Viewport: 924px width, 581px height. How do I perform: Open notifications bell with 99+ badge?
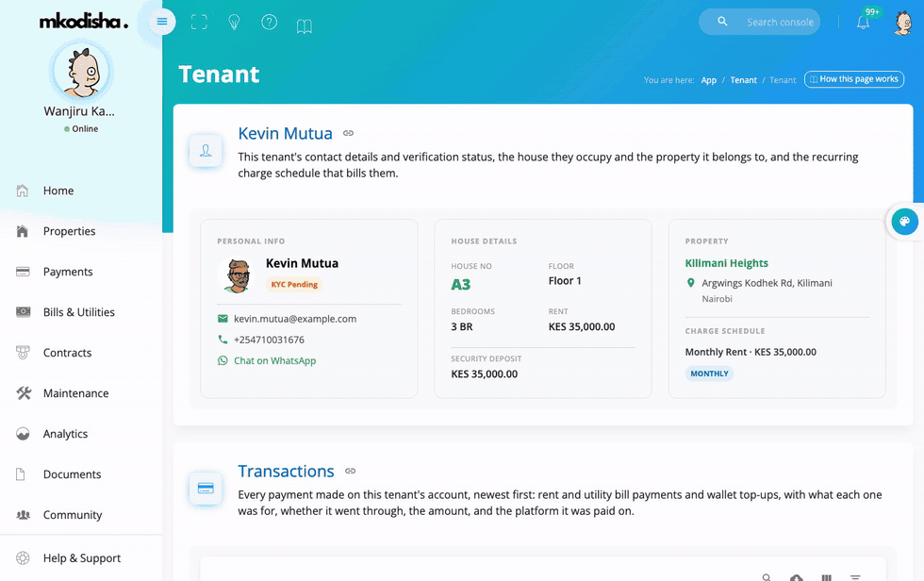864,22
